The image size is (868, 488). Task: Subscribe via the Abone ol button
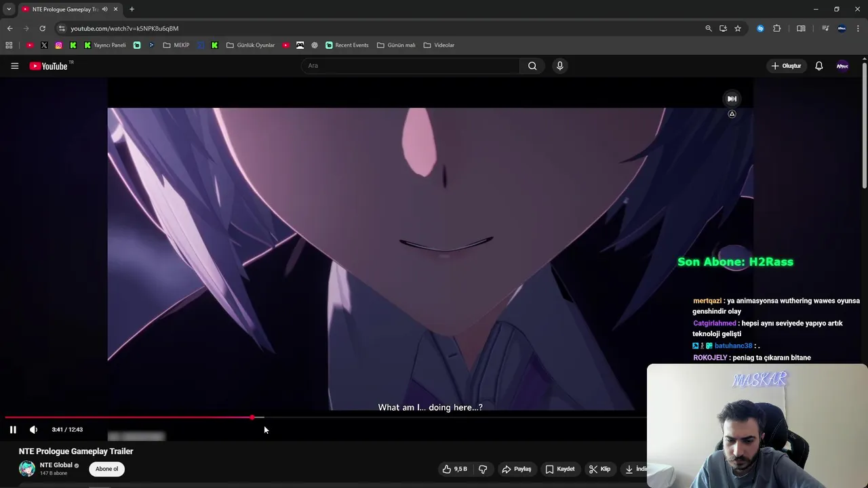pyautogui.click(x=106, y=469)
